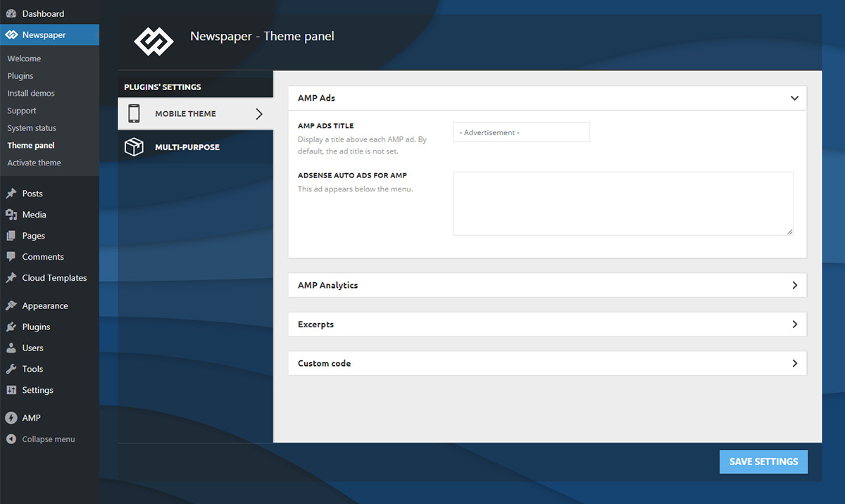Collapse the AMP Ads section chevron

[795, 99]
